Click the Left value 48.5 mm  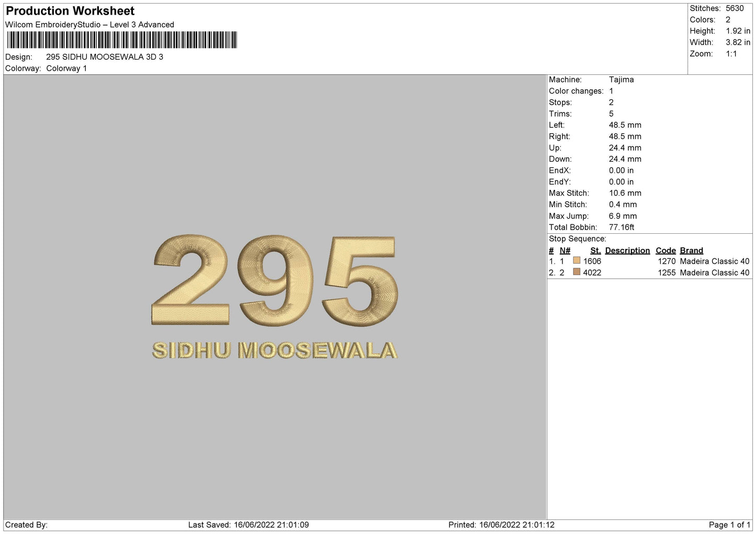point(625,125)
